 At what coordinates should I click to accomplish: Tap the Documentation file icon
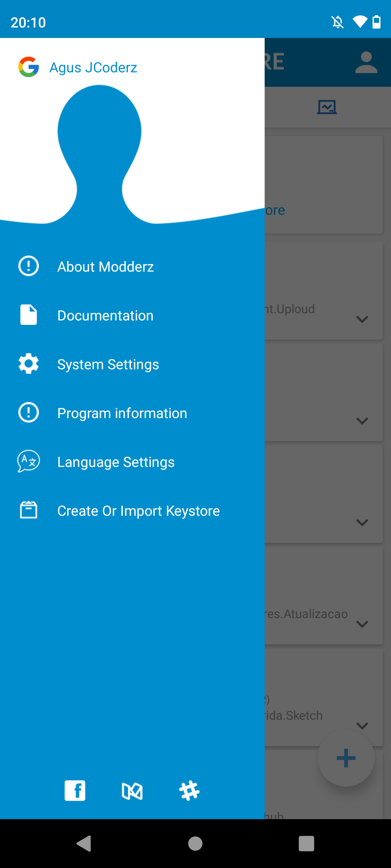(29, 315)
